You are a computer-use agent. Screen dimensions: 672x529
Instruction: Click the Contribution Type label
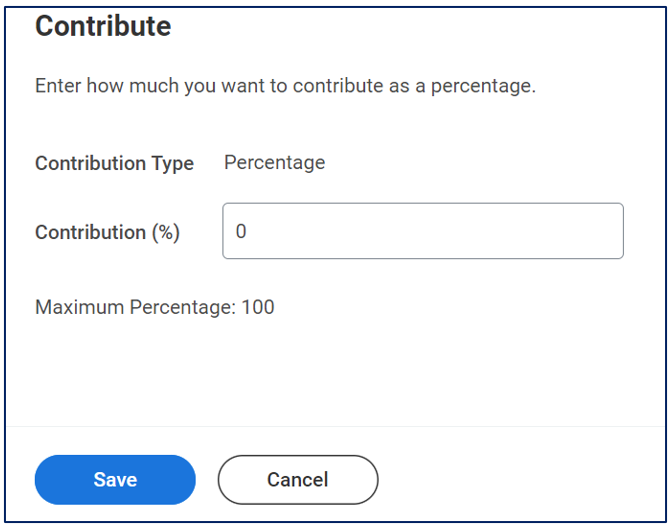tap(114, 163)
